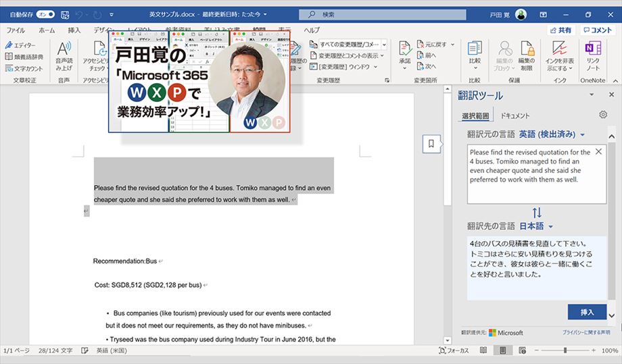Open the 変更履歴 group dialog launcher

[x=387, y=80]
